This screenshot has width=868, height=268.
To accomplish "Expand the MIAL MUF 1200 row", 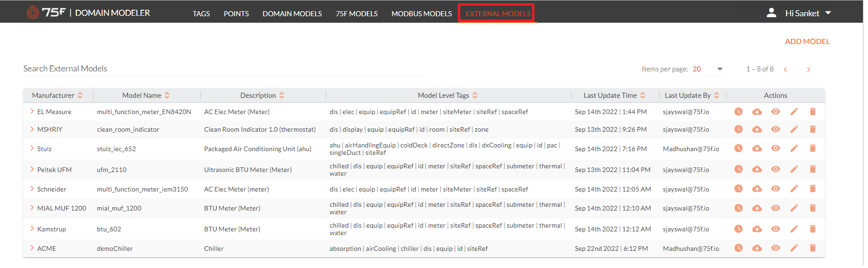I will (32, 208).
